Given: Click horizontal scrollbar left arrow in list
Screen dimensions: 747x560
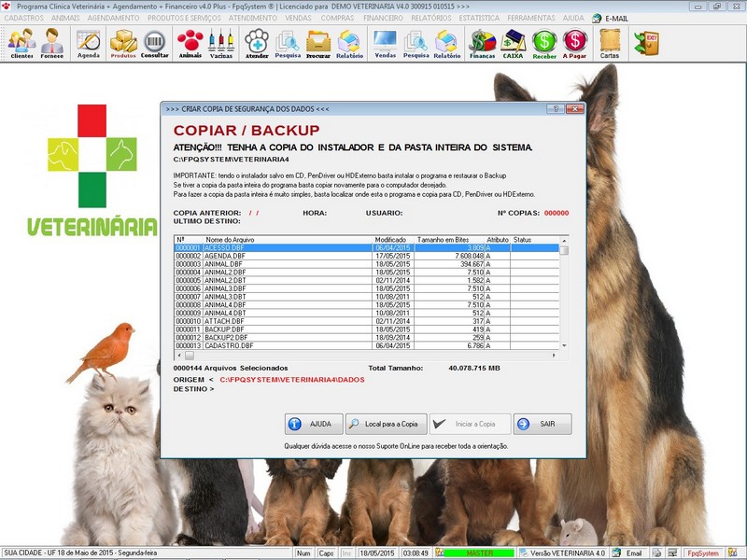Looking at the screenshot, I should point(179,356).
